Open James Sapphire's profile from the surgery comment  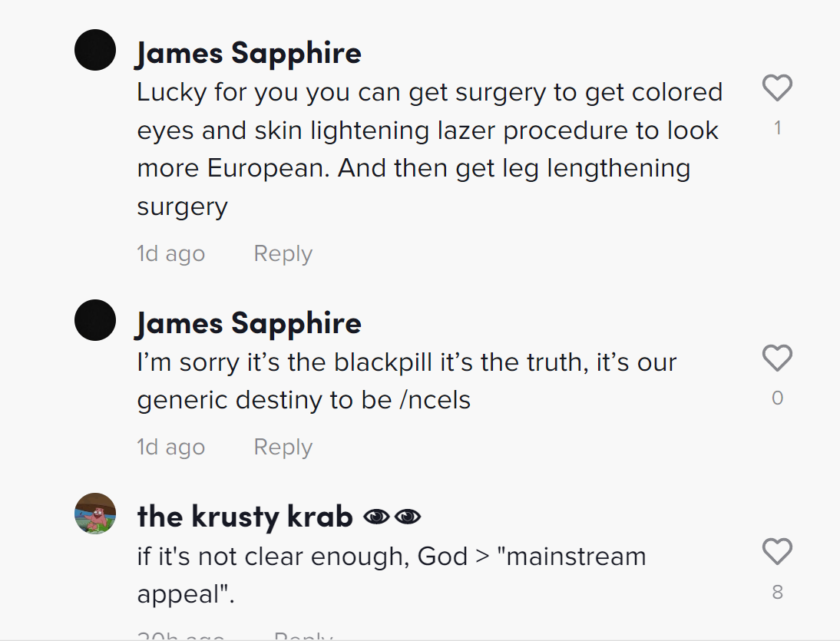(249, 53)
